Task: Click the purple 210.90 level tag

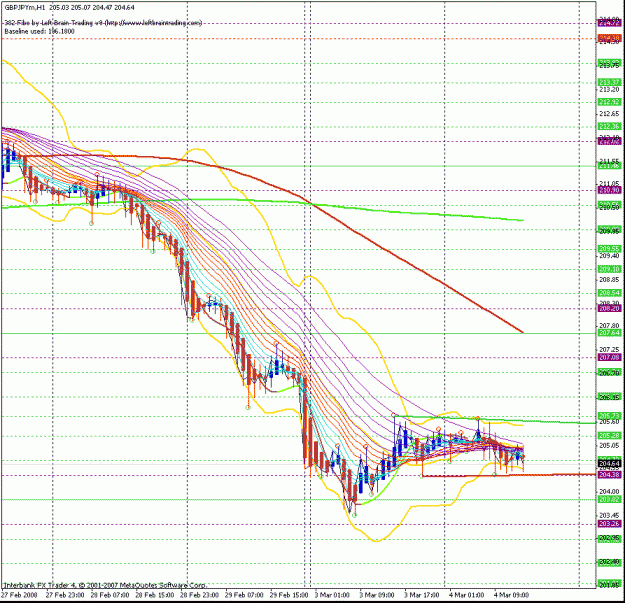Action: click(x=609, y=190)
